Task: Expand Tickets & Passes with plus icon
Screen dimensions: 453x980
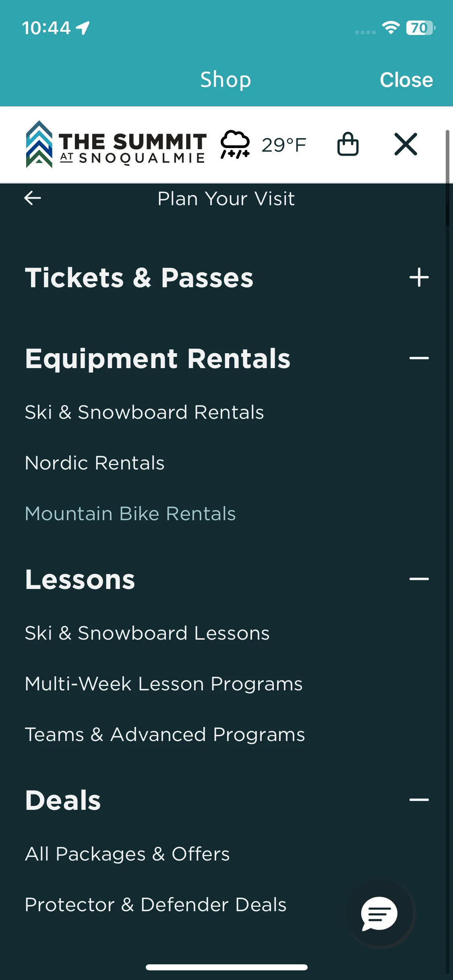Action: [x=419, y=278]
